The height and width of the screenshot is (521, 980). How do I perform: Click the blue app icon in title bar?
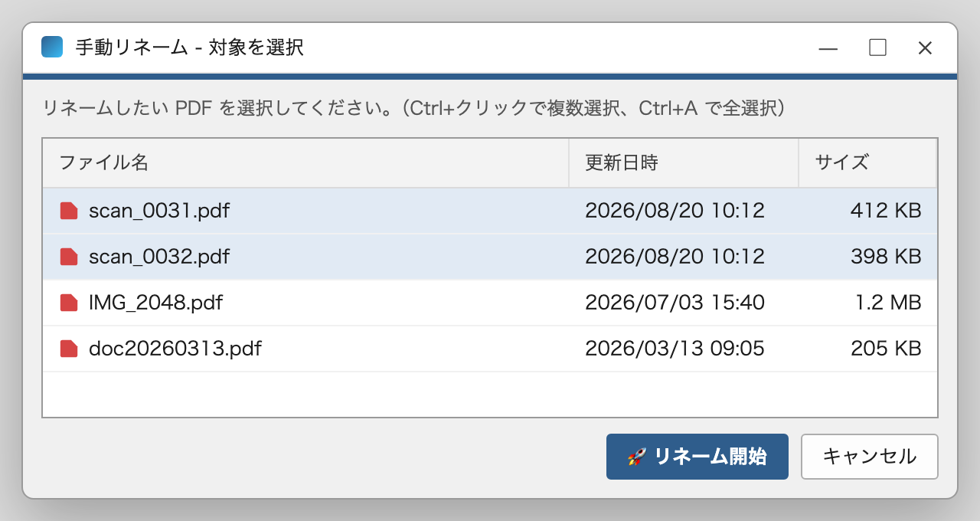(x=52, y=48)
